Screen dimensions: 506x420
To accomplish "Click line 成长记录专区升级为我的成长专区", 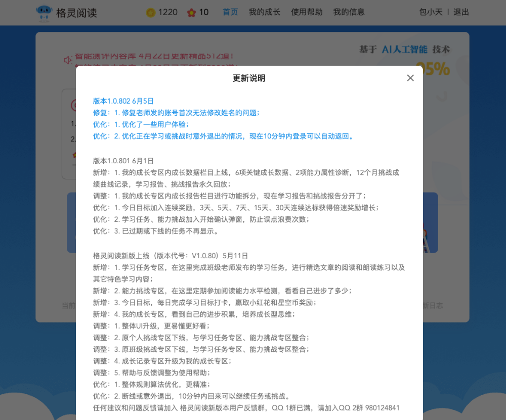I will [162, 361].
